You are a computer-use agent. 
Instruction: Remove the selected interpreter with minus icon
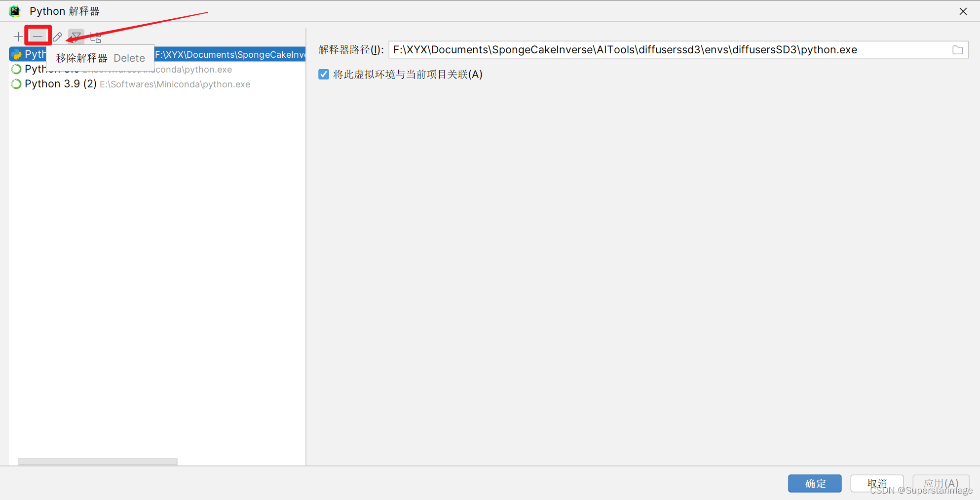tap(38, 37)
